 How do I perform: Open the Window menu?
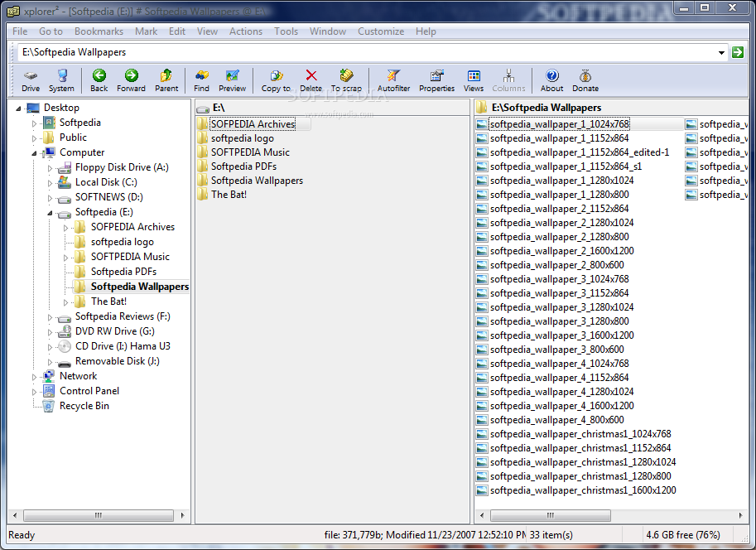pos(328,31)
